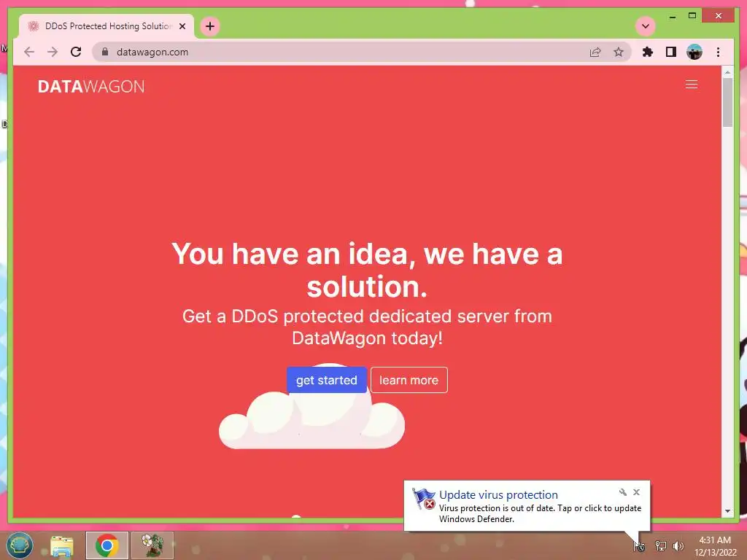The height and width of the screenshot is (560, 747).
Task: Click scrollbar down arrow
Action: coord(727,511)
